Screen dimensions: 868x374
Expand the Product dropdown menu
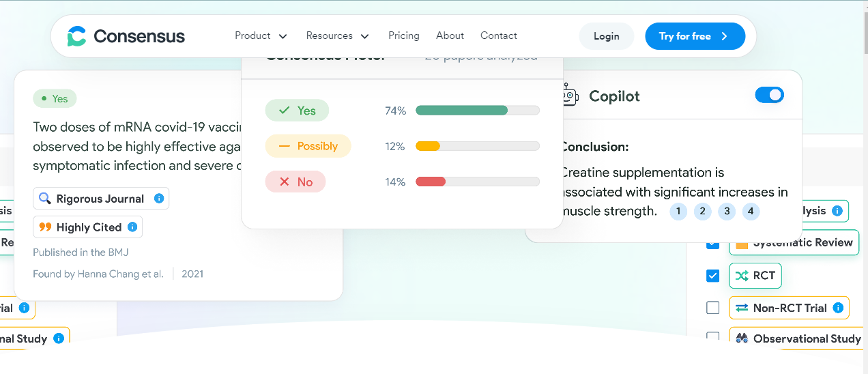coord(261,35)
